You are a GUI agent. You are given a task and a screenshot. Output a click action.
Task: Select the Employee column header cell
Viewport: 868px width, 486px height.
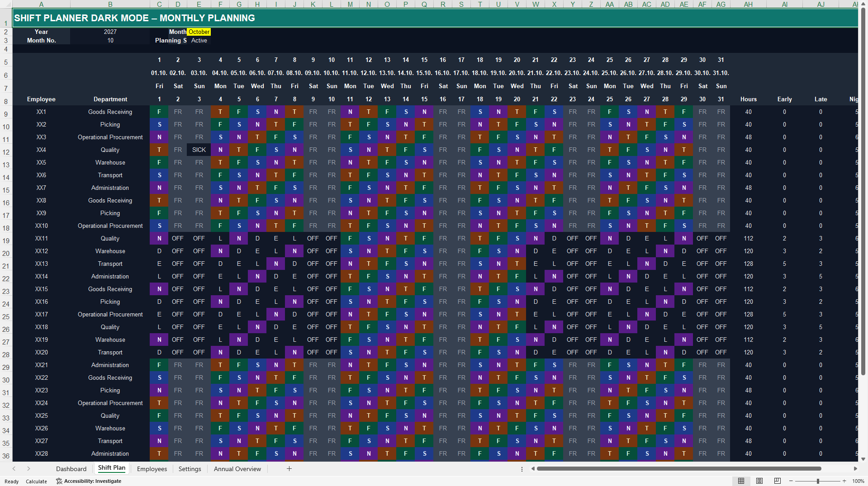[x=41, y=99]
